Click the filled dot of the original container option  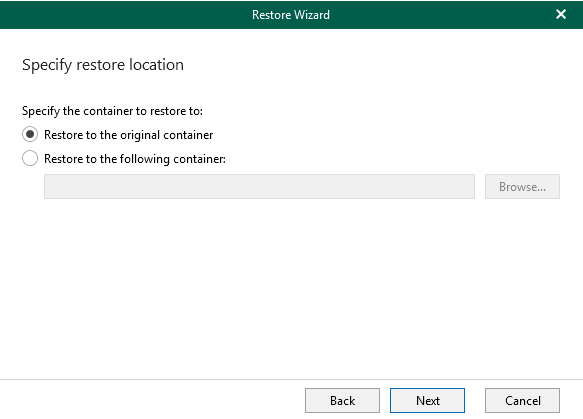30,134
